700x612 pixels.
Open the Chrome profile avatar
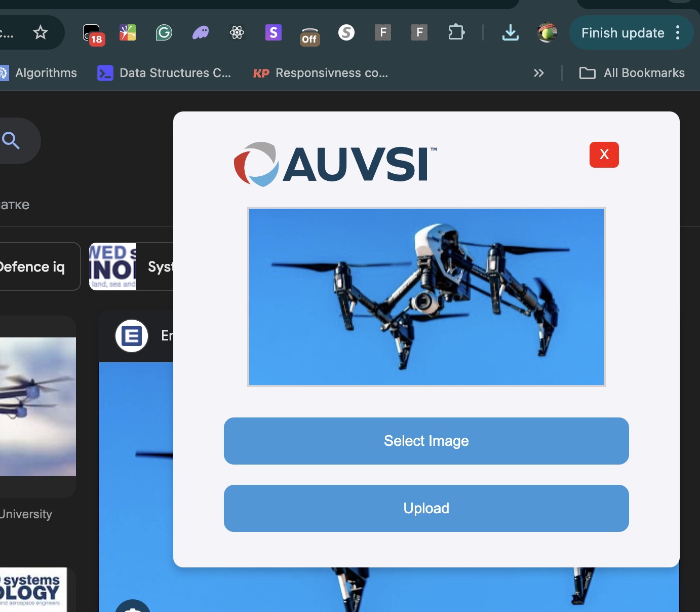548,33
